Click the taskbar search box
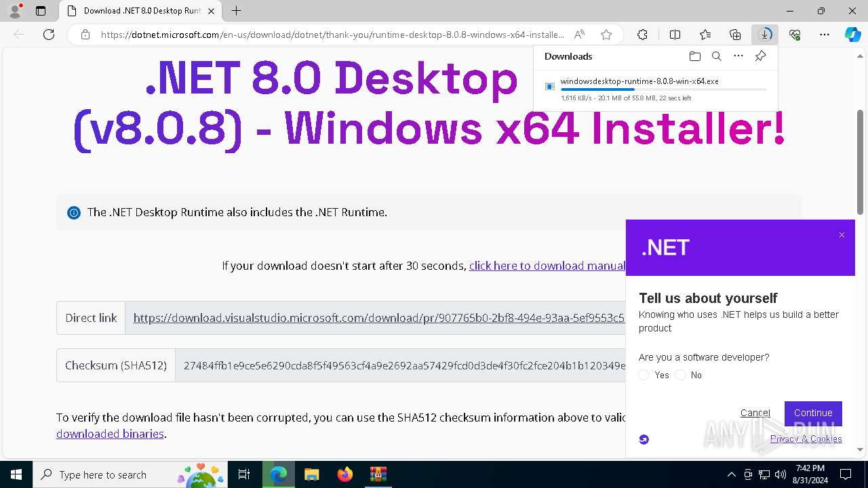 pyautogui.click(x=132, y=474)
